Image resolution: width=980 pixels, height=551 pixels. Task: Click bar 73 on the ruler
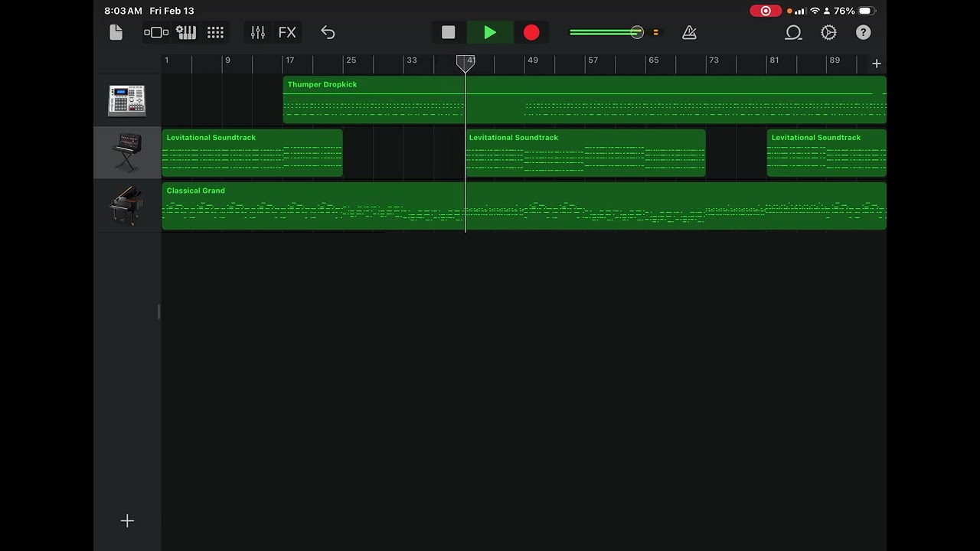click(x=714, y=60)
